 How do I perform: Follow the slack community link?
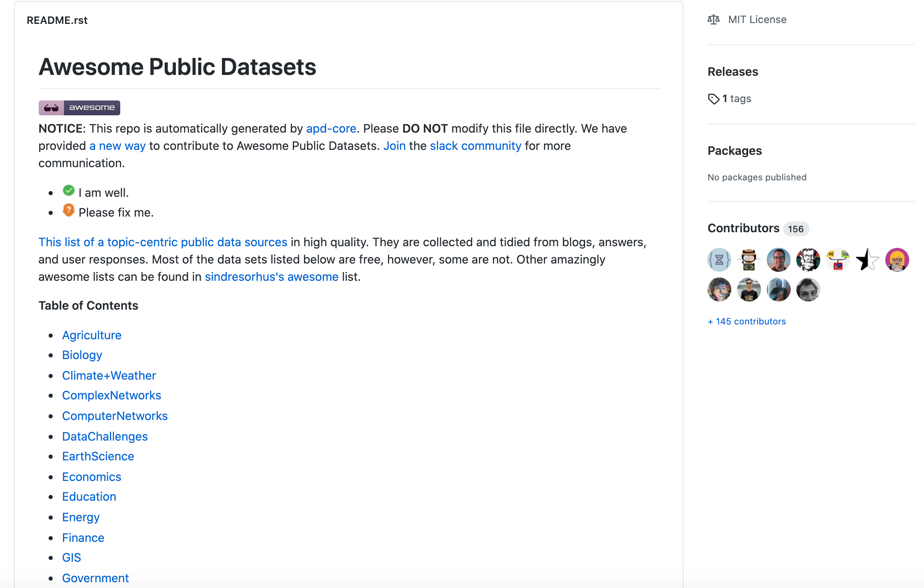476,146
